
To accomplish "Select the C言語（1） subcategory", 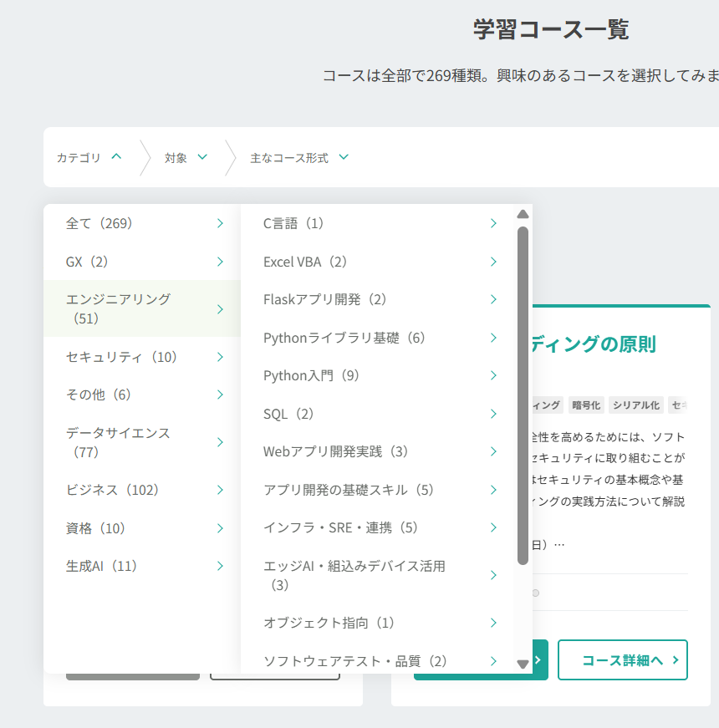I will [293, 223].
